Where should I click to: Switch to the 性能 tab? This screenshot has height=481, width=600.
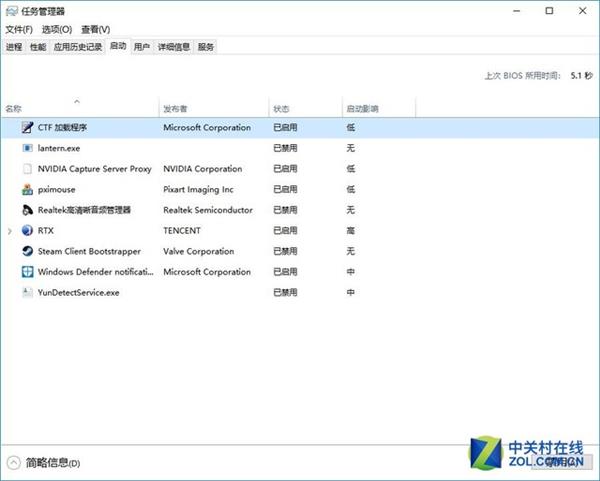[38, 47]
